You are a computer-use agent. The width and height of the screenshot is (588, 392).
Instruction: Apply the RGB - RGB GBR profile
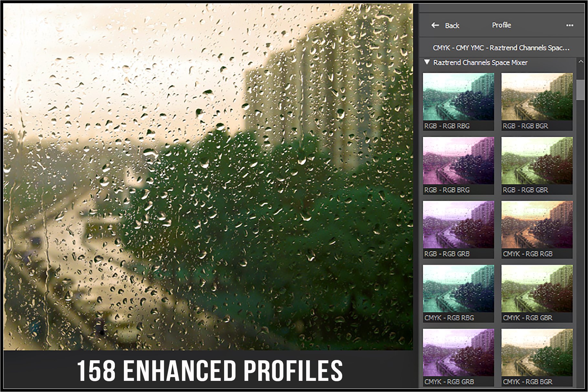537,165
